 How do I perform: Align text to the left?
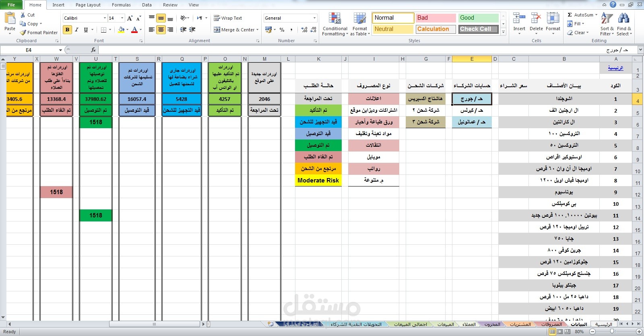tap(151, 30)
